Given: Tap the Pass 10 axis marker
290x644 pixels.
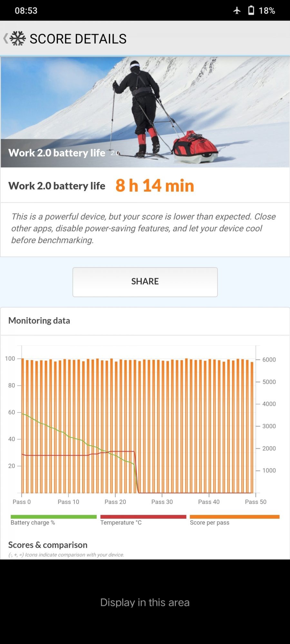Looking at the screenshot, I should tap(68, 502).
